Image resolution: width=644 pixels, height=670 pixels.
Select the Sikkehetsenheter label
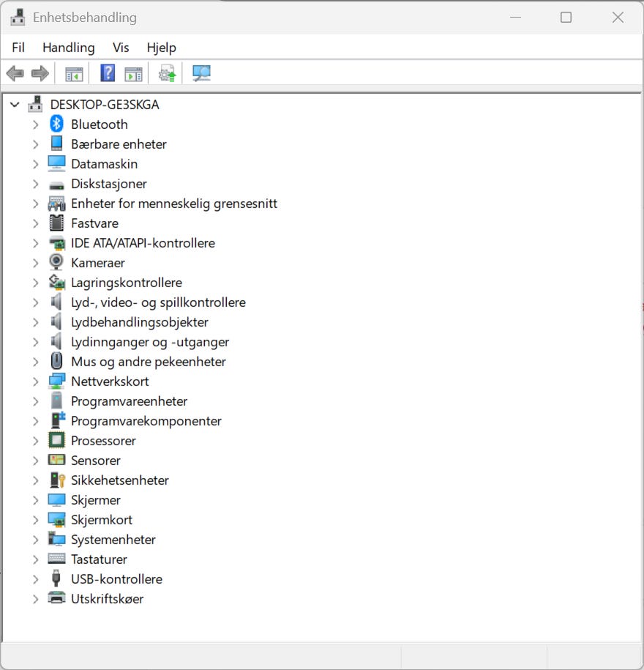(120, 480)
